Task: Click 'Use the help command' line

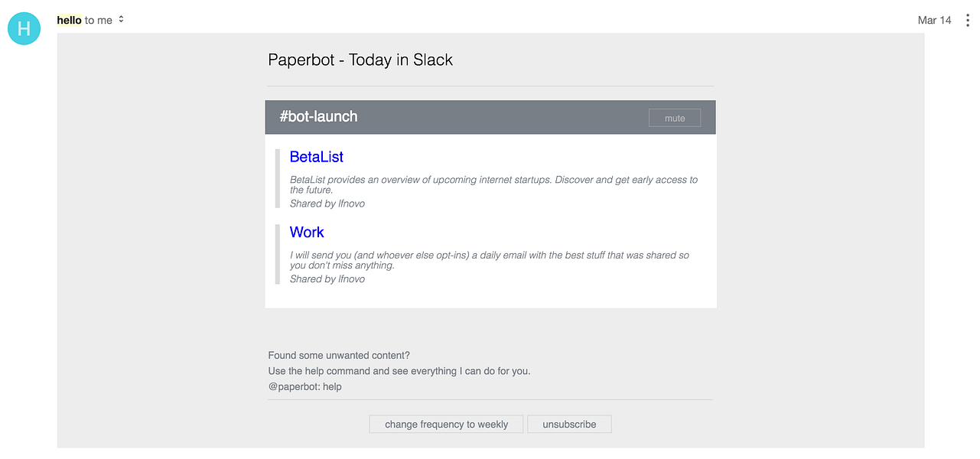Action: tap(399, 371)
